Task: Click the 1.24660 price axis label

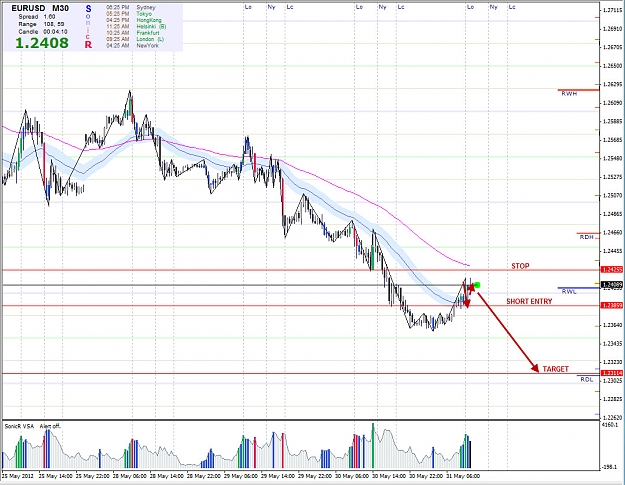Action: click(x=612, y=232)
